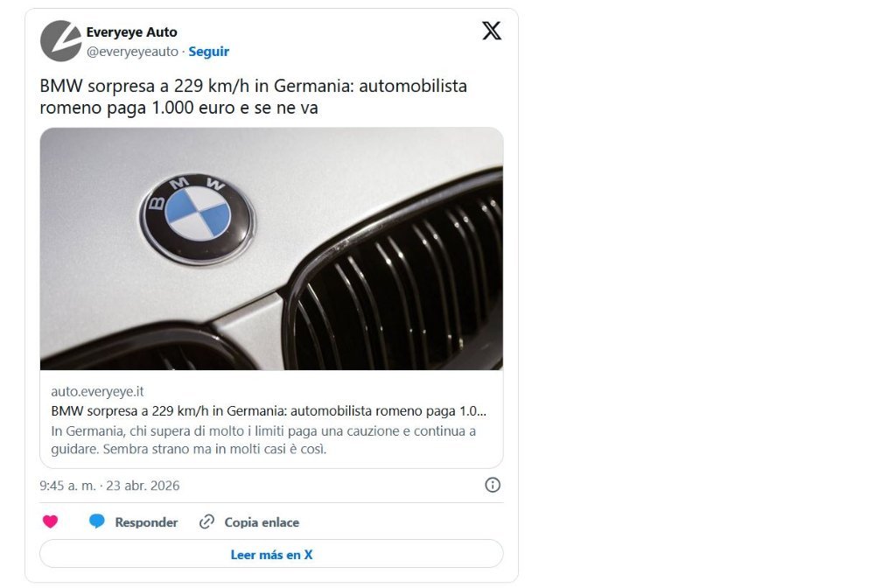Click the blue reply speech bubble icon
The width and height of the screenshot is (875, 588).
point(97,522)
